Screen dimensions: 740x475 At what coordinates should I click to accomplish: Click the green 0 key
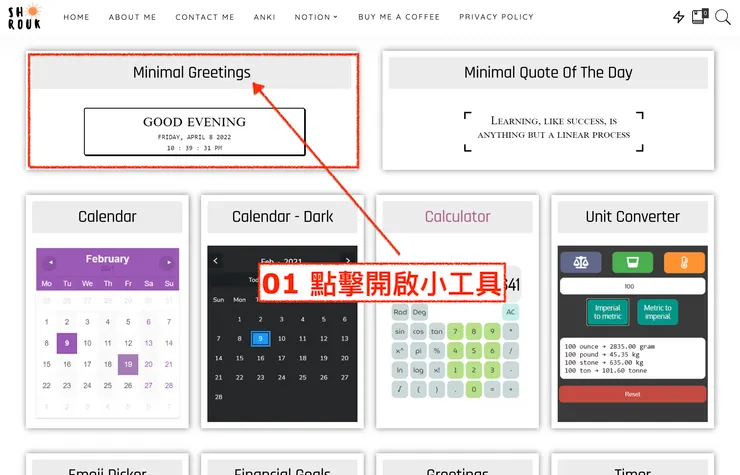473,390
